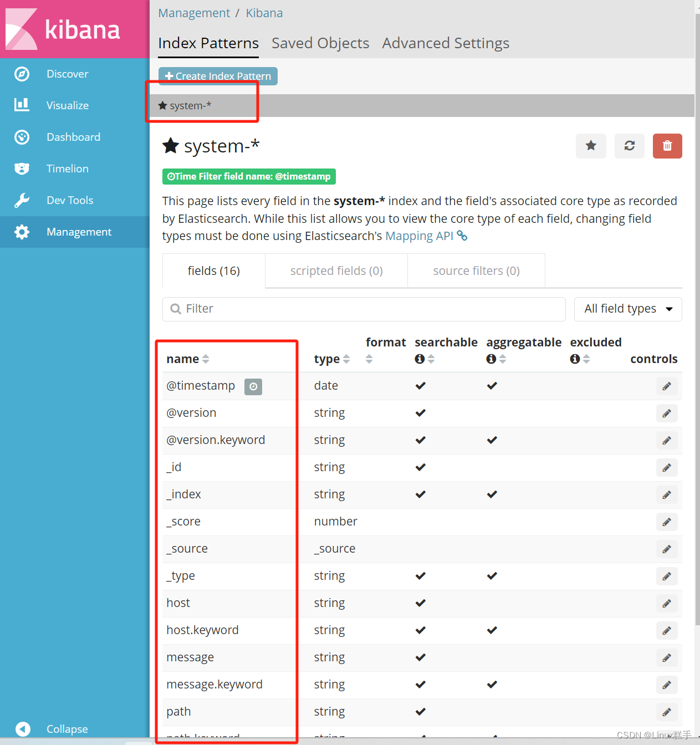Click the Kibana breadcrumb link

(264, 13)
